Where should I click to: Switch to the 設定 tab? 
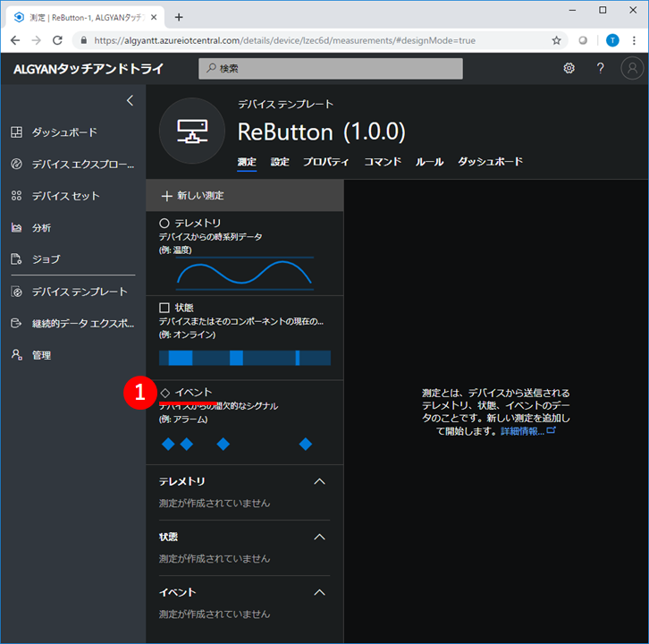(x=280, y=162)
